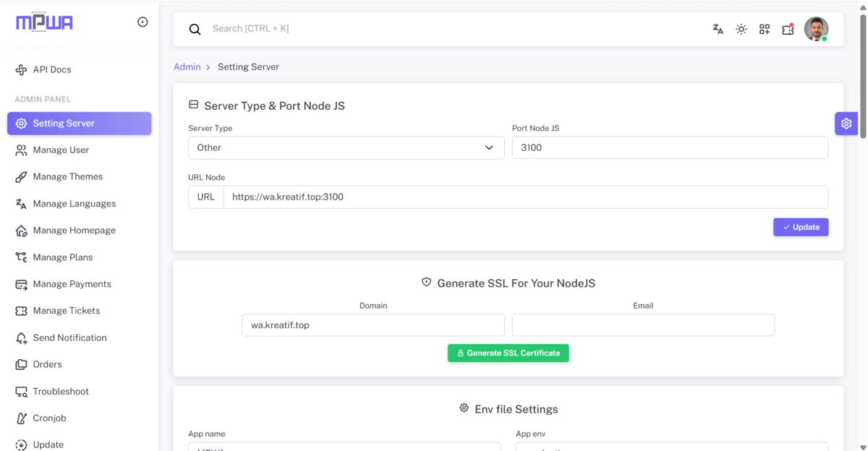This screenshot has width=868, height=451.
Task: Open Troubleshoot page from the sidebar
Action: click(80, 392)
